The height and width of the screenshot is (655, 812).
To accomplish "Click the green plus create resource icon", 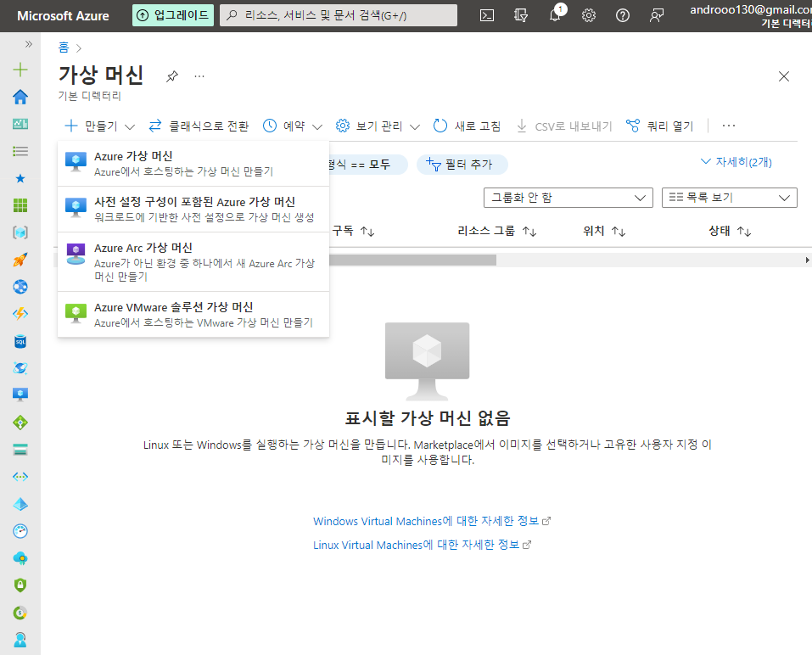I will pyautogui.click(x=20, y=70).
